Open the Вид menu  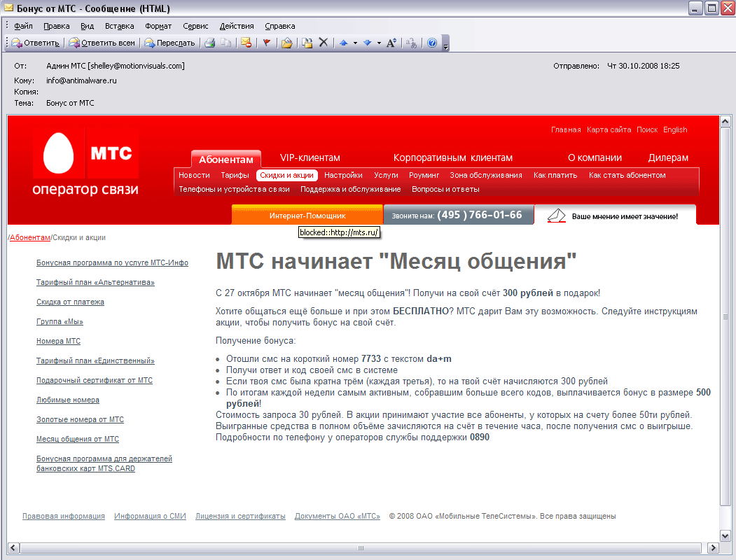pyautogui.click(x=87, y=26)
